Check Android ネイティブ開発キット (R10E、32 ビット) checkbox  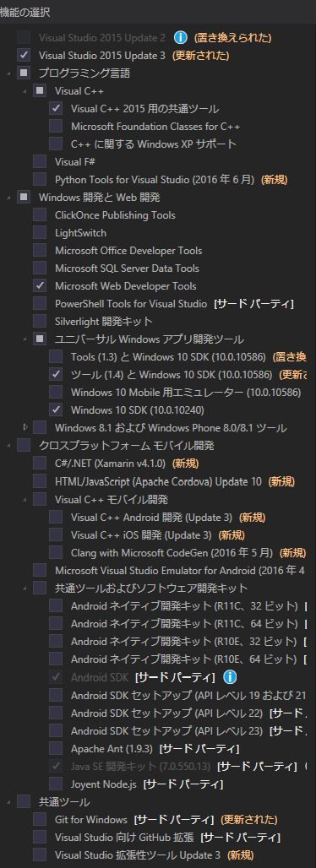coord(56,641)
